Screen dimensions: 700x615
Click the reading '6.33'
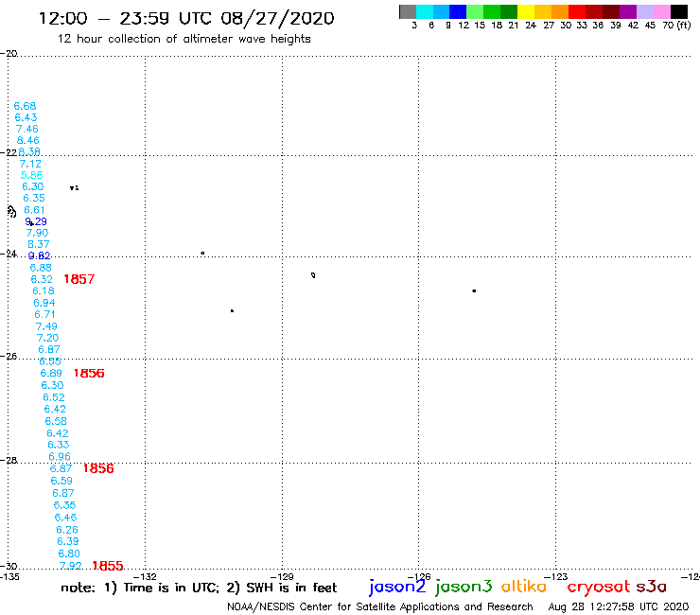click(x=59, y=445)
